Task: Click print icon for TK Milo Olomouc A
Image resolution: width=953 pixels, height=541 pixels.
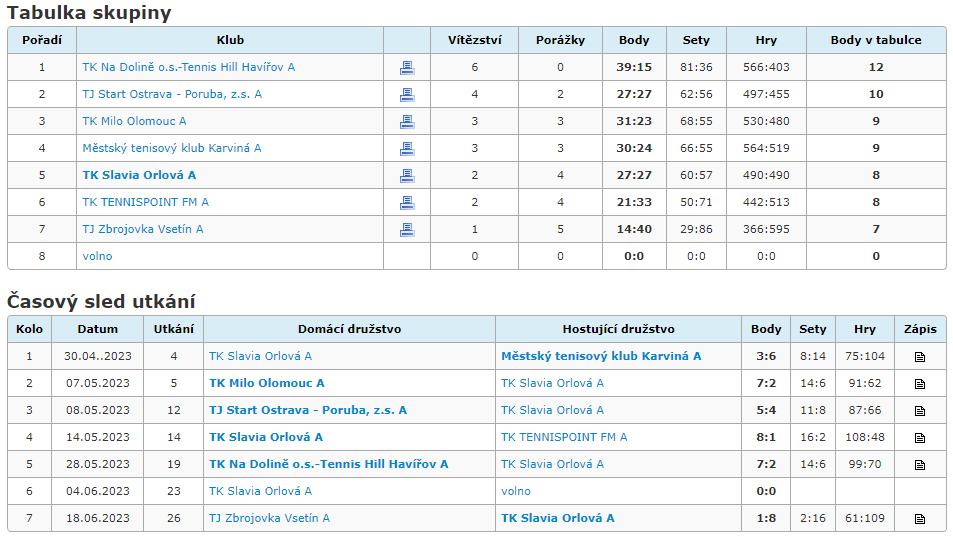Action: [407, 122]
